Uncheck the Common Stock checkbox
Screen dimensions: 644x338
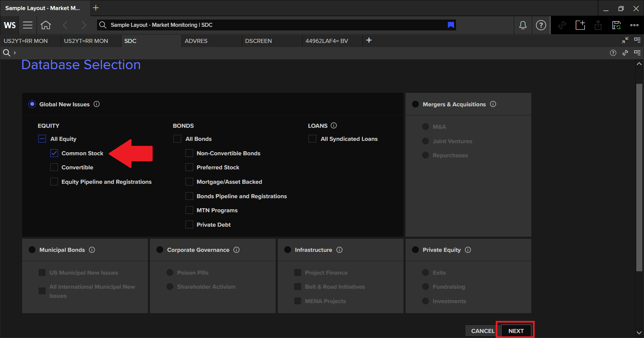54,153
